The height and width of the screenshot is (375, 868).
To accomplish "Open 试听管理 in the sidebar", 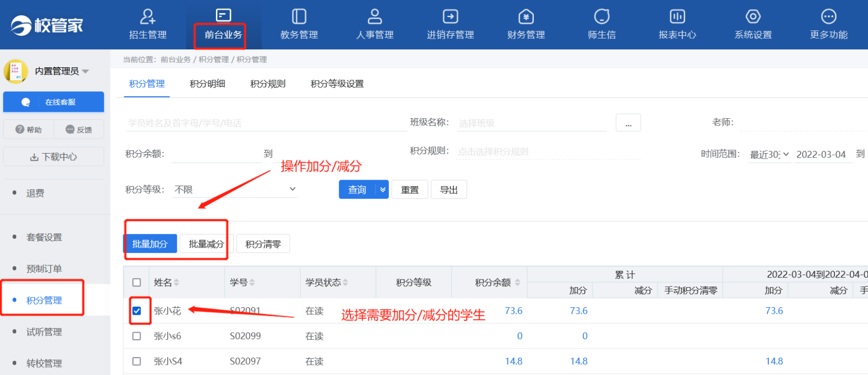I will pos(44,332).
